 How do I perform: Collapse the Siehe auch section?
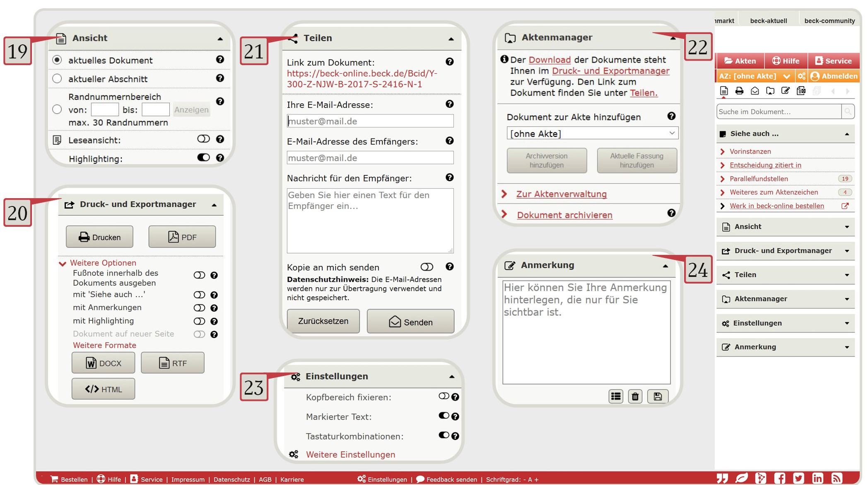pos(846,133)
